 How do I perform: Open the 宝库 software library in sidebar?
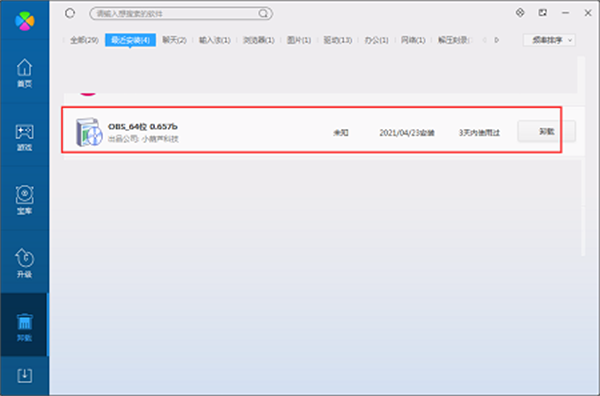click(x=24, y=200)
